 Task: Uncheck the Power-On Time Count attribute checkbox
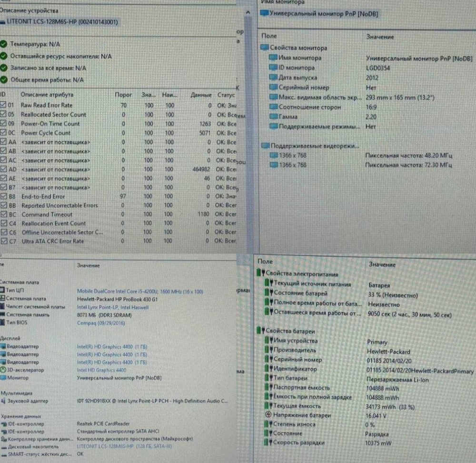point(3,124)
